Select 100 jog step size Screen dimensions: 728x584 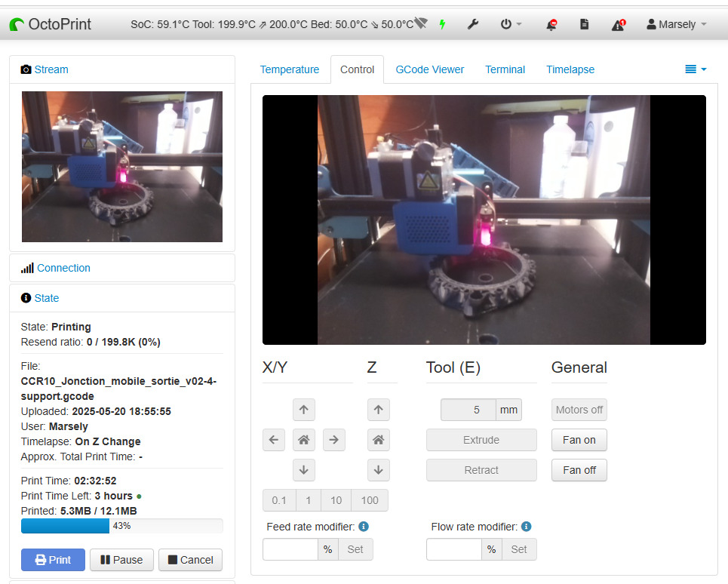[370, 500]
